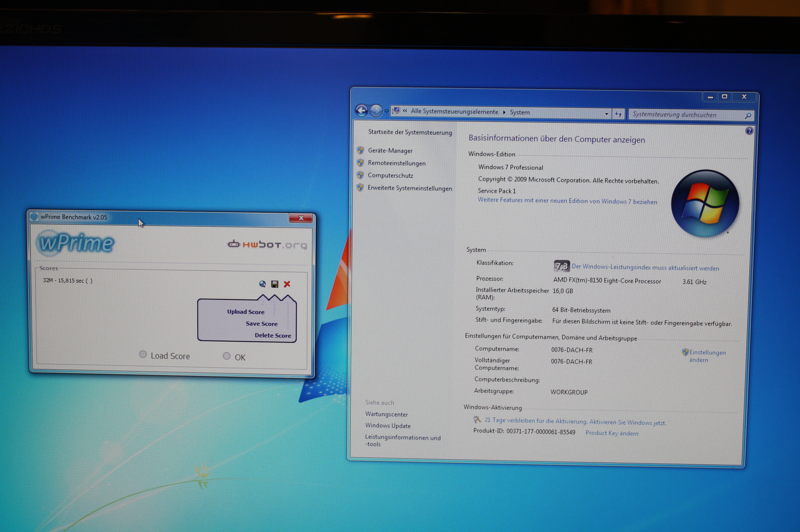
Task: Open Erweiterte Systemeinstellungen in sidebar
Action: click(x=410, y=188)
